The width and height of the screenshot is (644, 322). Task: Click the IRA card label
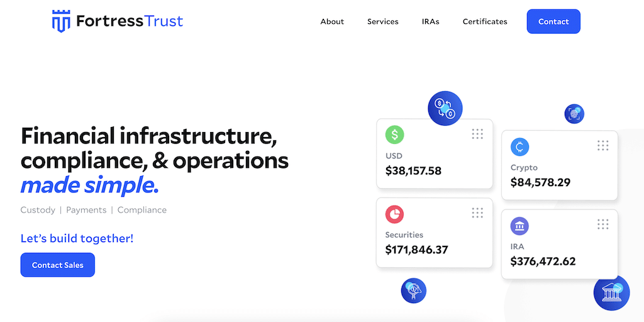(x=517, y=247)
